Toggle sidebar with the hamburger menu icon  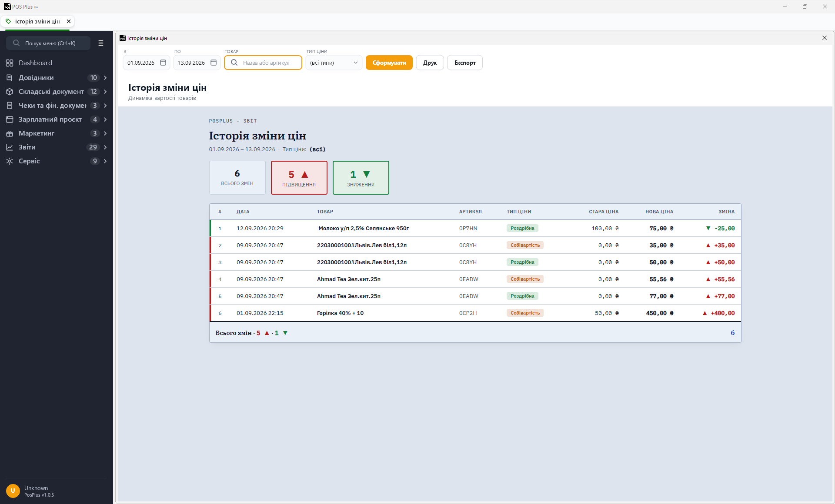click(x=101, y=43)
